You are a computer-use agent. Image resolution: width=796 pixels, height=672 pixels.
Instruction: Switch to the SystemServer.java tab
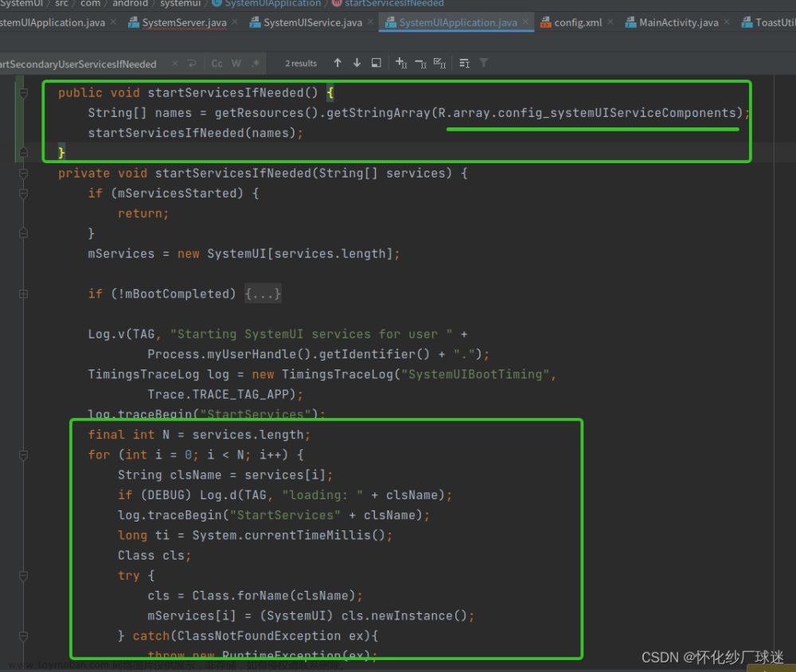(x=185, y=22)
